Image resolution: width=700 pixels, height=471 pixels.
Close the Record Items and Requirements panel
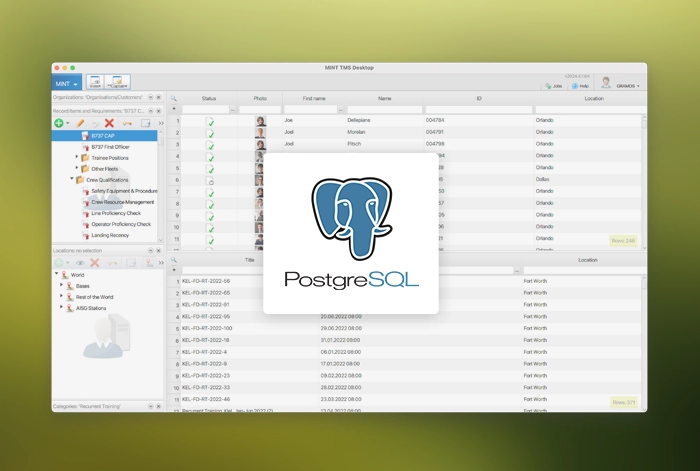[158, 111]
